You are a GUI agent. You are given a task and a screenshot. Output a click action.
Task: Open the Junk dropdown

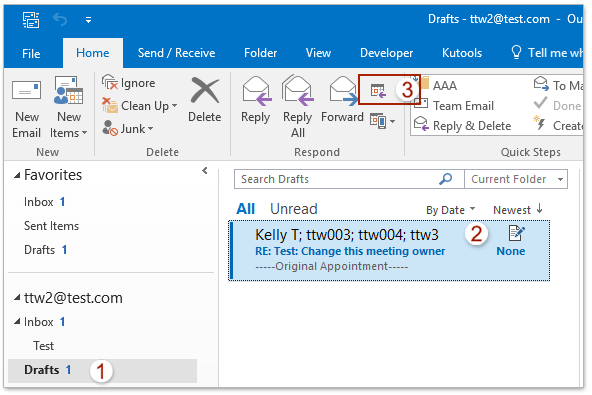click(x=128, y=129)
